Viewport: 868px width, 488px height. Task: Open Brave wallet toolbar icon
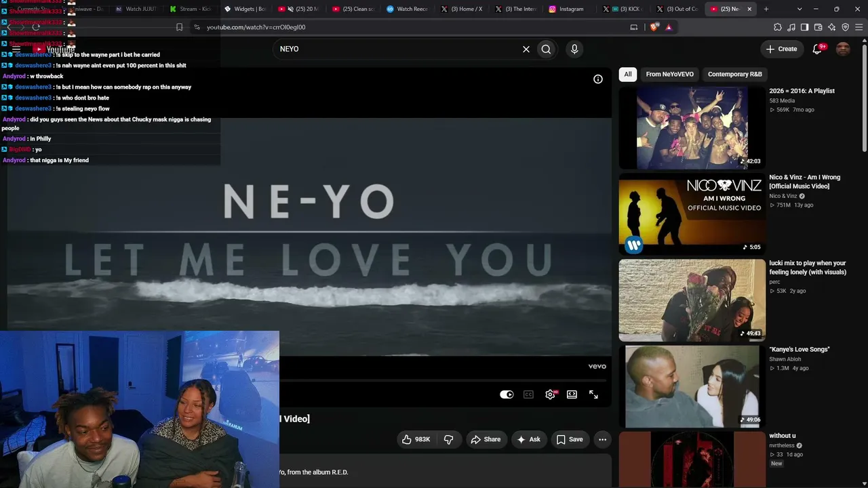(x=818, y=27)
